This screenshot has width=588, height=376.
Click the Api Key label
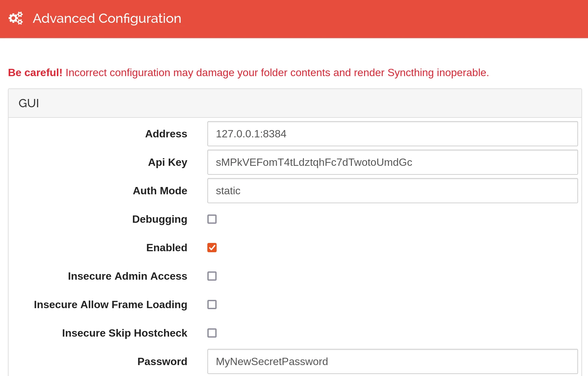tap(167, 162)
